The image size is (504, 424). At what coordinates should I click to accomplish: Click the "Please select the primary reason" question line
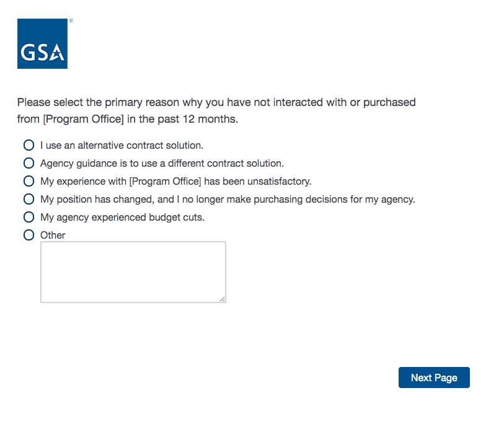pos(216,102)
